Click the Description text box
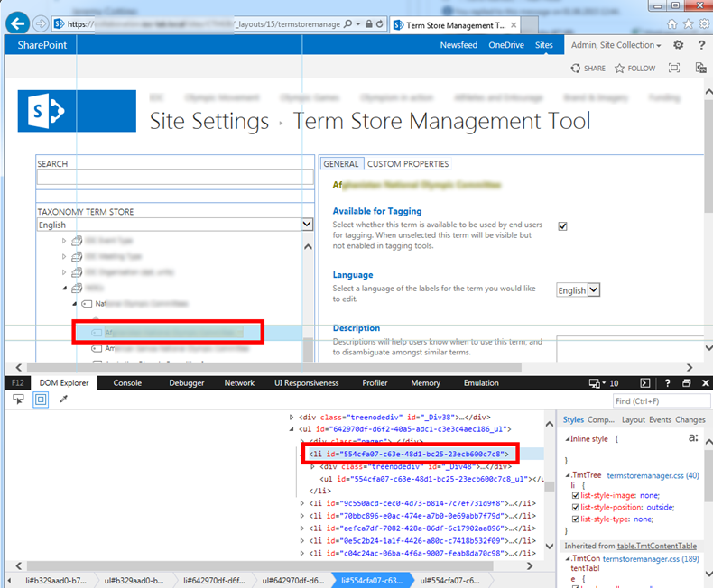The width and height of the screenshot is (713, 588). point(630,349)
